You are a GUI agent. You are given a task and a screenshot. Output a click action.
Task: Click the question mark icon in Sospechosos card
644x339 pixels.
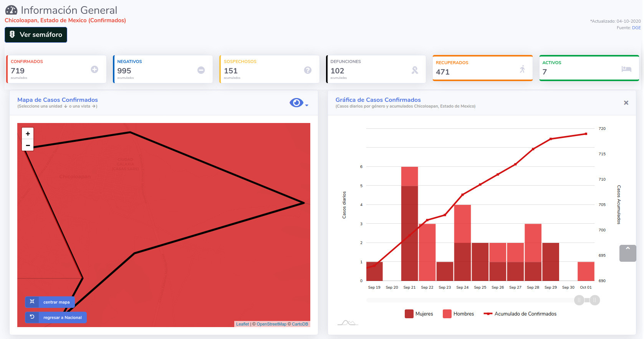tap(308, 70)
